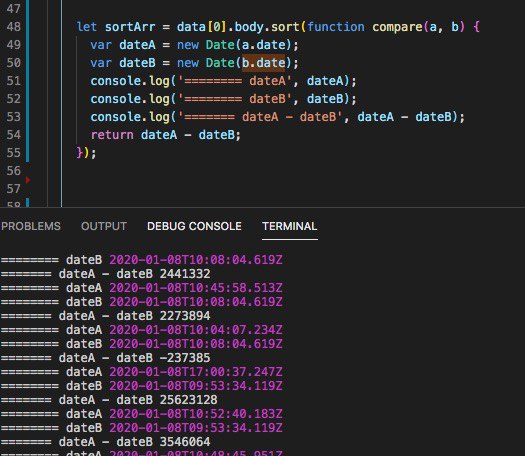525x456 pixels.
Task: Click the compare function name
Action: [x=397, y=27]
